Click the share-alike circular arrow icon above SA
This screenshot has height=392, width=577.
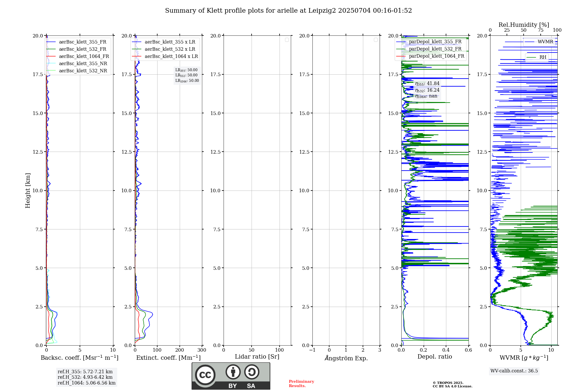(252, 372)
